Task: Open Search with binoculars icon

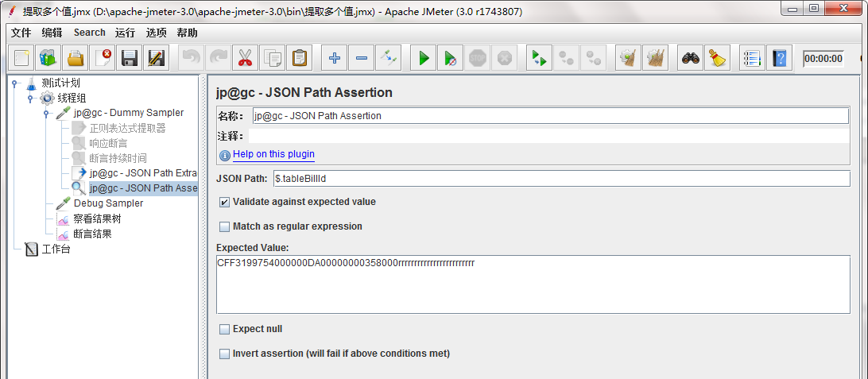Action: coord(690,57)
